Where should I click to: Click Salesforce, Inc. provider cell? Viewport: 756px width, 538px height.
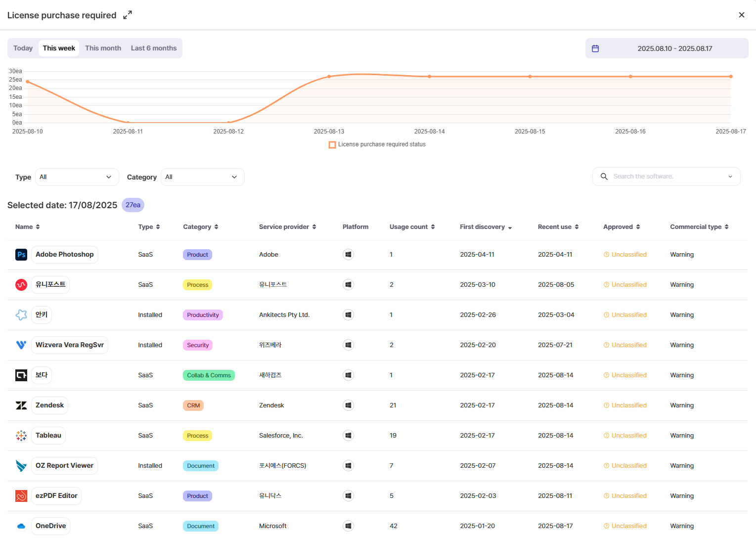tap(281, 436)
